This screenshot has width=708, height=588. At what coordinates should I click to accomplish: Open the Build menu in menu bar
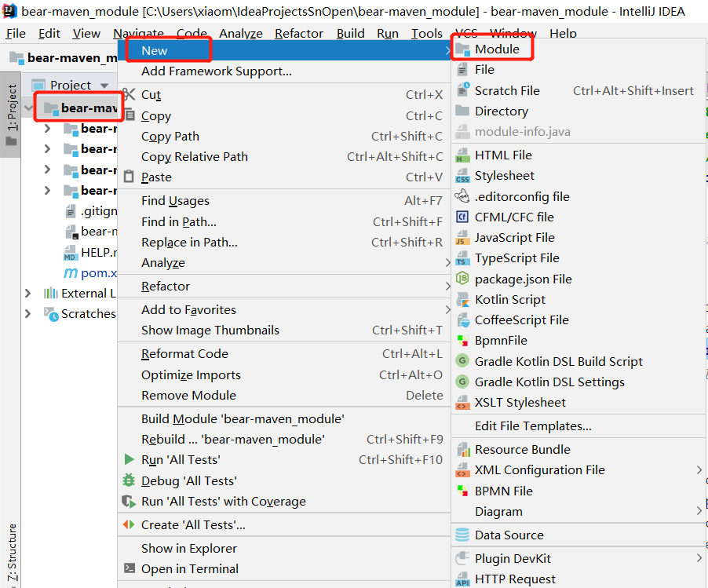[x=350, y=34]
